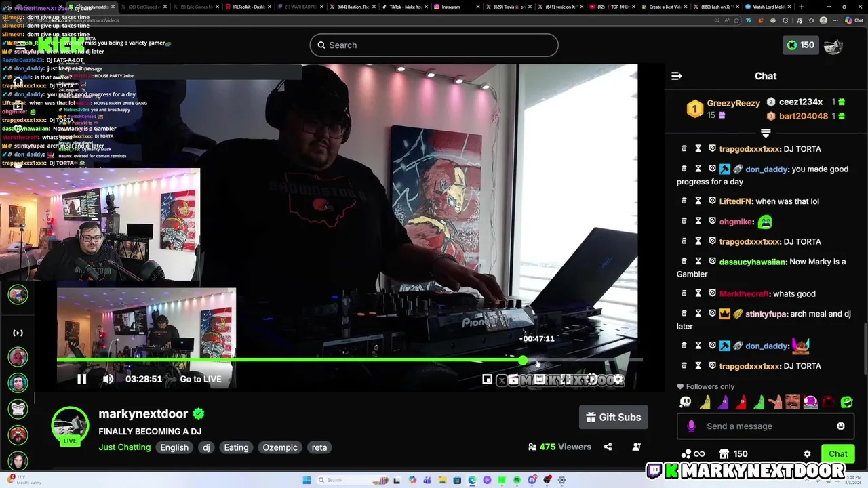868x488 pixels.
Task: Timeout trapgodxxx1xxx's last DJ TORTA message
Action: tap(698, 366)
